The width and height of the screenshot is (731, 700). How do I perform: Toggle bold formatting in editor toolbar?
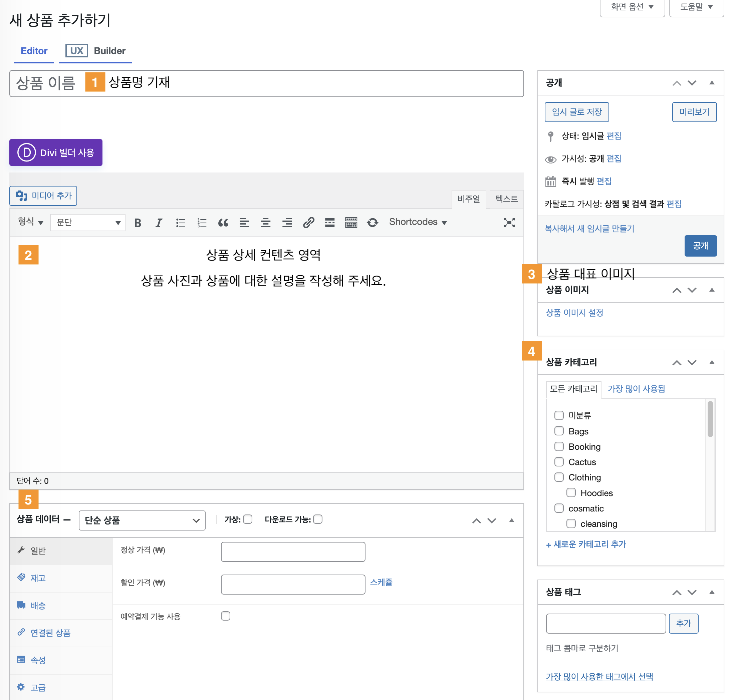(x=138, y=223)
